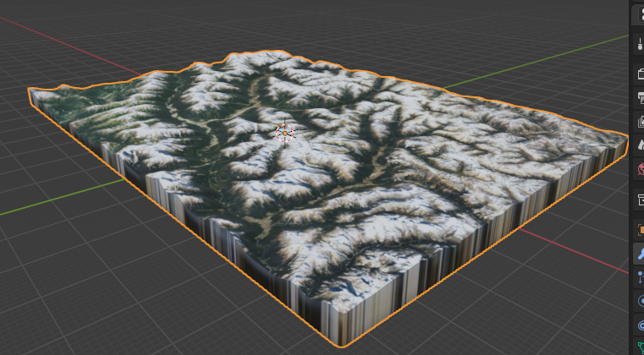Image resolution: width=644 pixels, height=355 pixels.
Task: Switch to the Physics properties tab
Action: point(639,300)
